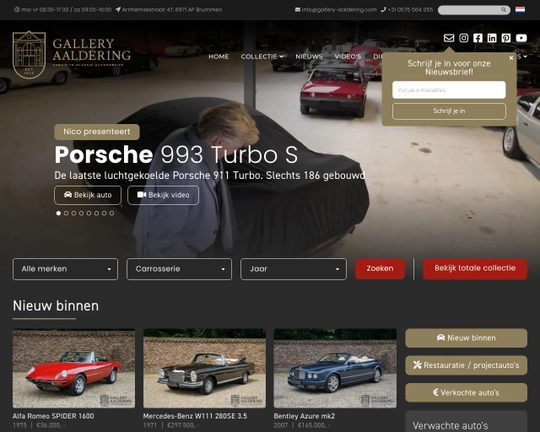Click Restauratie / projectauto's button

(x=466, y=365)
